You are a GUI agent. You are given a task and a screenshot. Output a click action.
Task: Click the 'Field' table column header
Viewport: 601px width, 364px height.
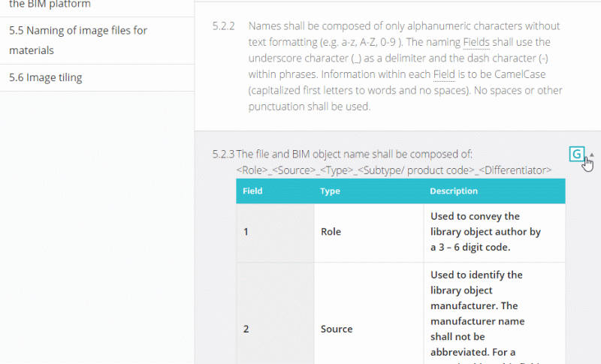[252, 191]
